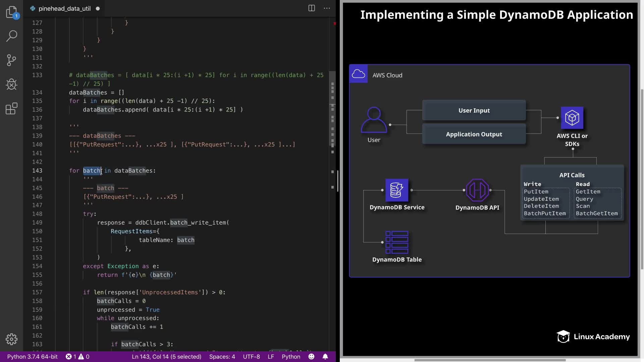Open the Extensions view icon
This screenshot has height=362, width=644.
pyautogui.click(x=12, y=109)
